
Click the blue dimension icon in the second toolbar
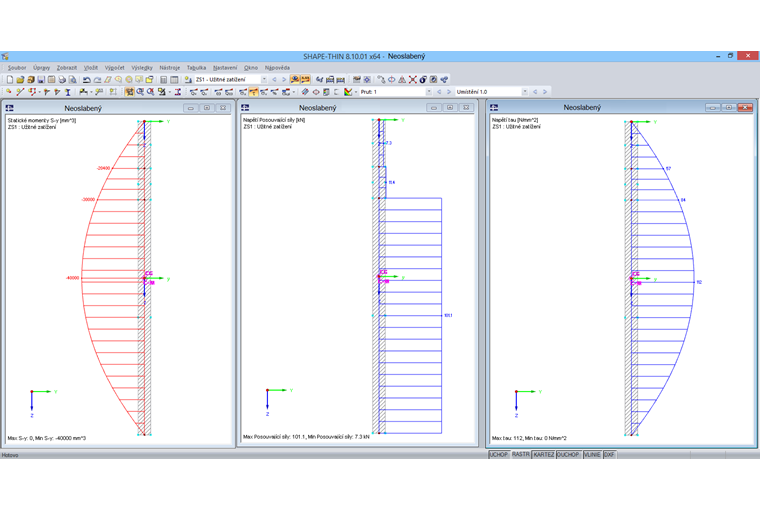click(305, 92)
